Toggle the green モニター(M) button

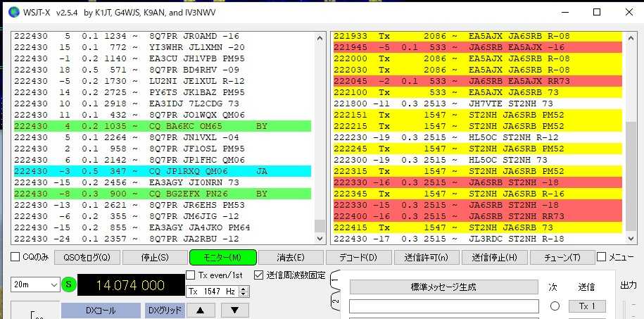[223, 258]
